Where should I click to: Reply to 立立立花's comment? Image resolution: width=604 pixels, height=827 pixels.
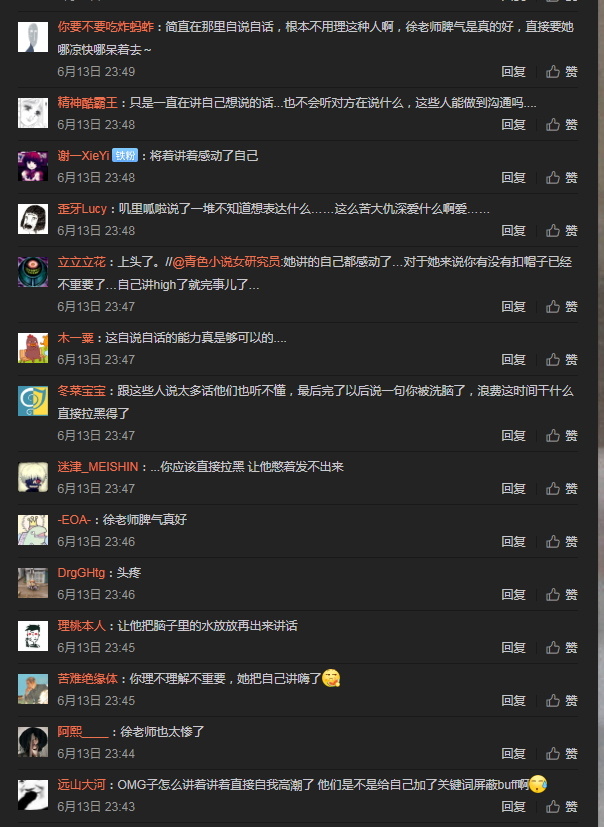click(513, 306)
